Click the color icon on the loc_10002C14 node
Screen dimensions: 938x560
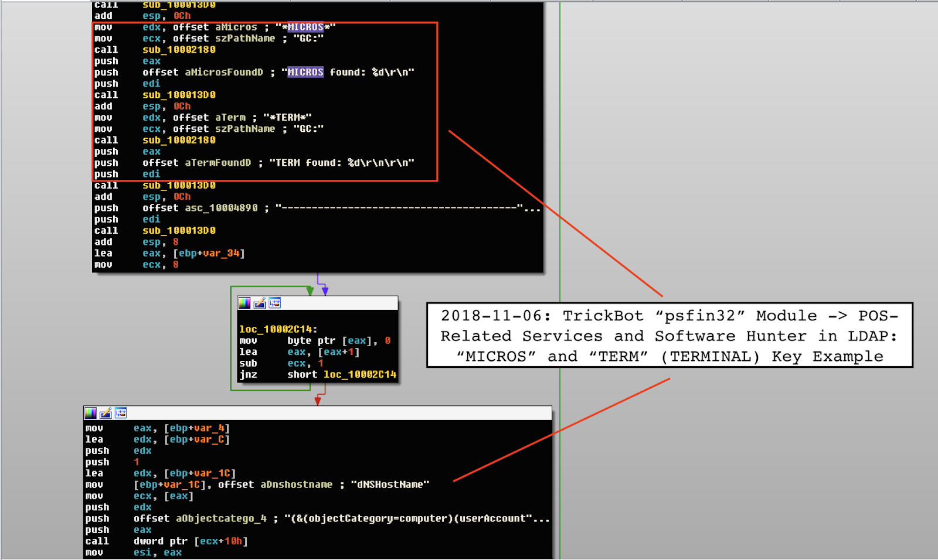[x=244, y=303]
